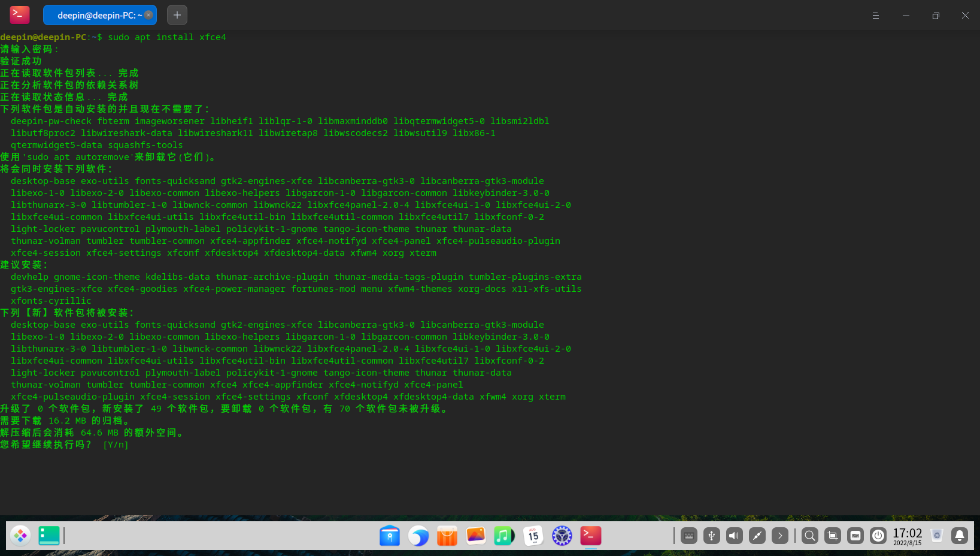Click the 'xfonts-cyrillic' package name
The width and height of the screenshot is (980, 556).
(51, 301)
